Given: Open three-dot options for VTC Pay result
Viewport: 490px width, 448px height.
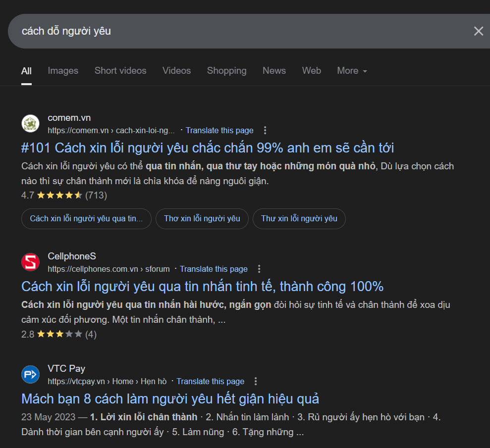Looking at the screenshot, I should (256, 382).
